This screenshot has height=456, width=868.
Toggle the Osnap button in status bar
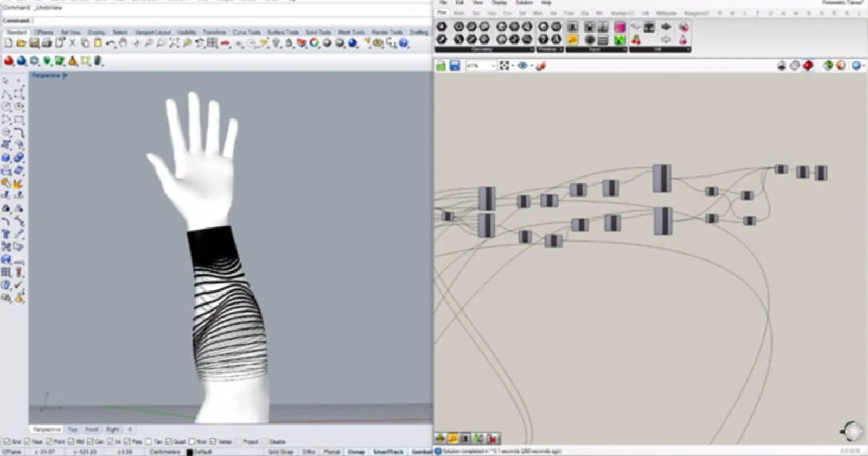[356, 452]
